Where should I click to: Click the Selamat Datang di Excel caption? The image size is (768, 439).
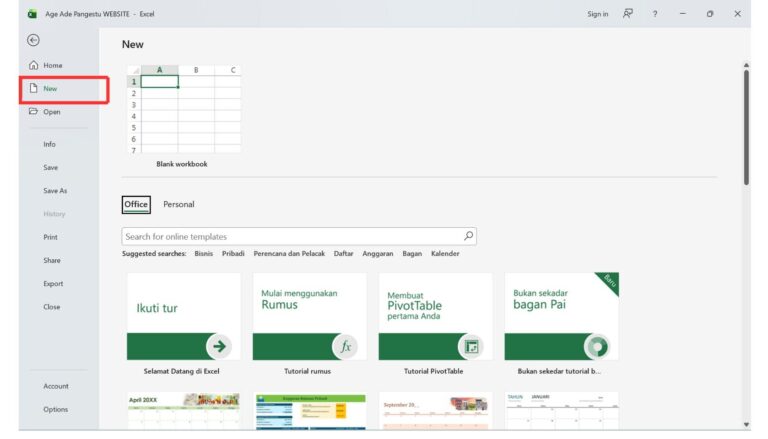click(182, 371)
